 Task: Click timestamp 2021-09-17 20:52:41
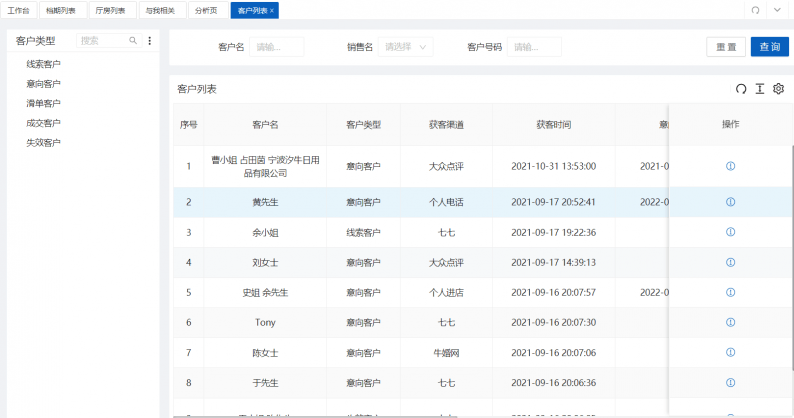tap(553, 202)
